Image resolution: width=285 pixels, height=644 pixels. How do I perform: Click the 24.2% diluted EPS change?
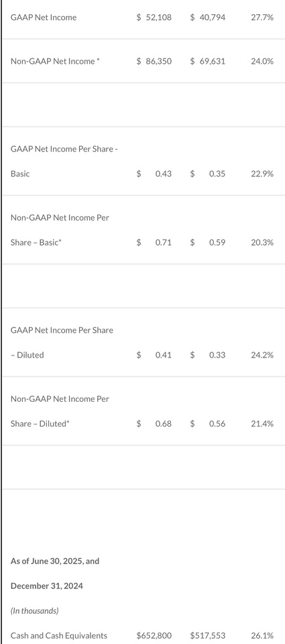[x=262, y=355]
